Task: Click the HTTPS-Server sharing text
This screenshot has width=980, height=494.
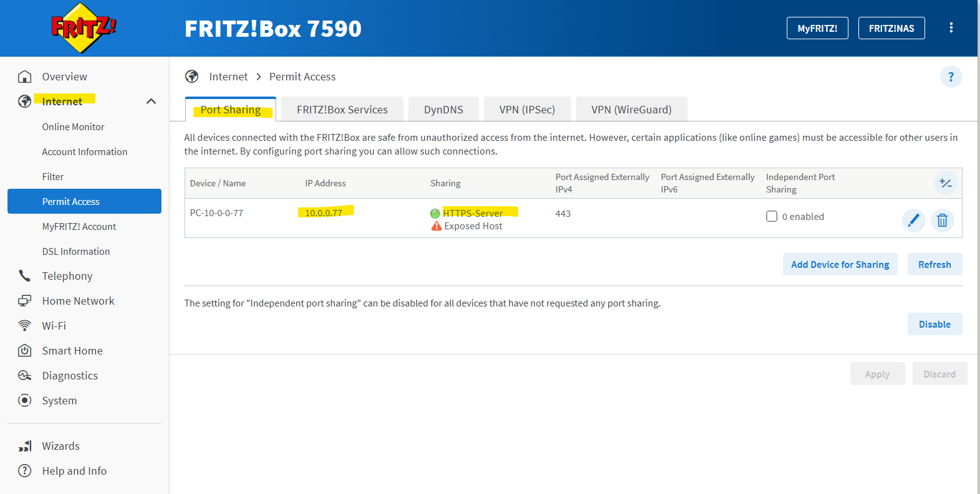Action: (x=473, y=213)
